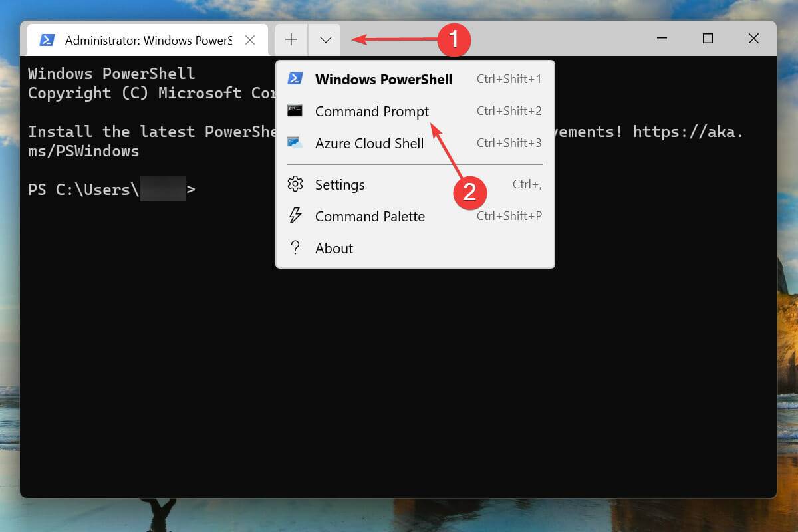Click the Ctrl+Shift+P shortcut text
The image size is (798, 532).
[x=509, y=216]
